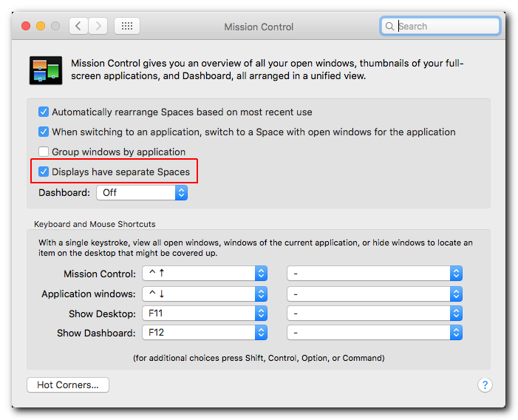Open help with the question mark button

(x=485, y=385)
